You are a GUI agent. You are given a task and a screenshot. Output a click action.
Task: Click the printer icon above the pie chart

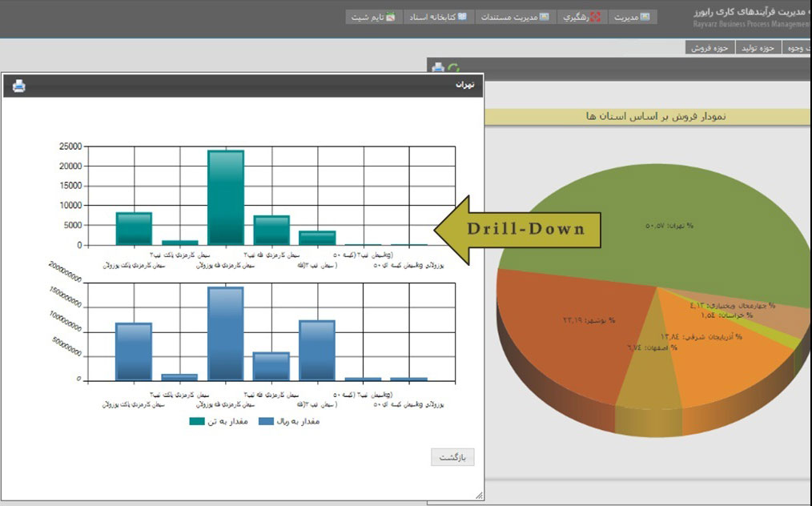coord(438,69)
